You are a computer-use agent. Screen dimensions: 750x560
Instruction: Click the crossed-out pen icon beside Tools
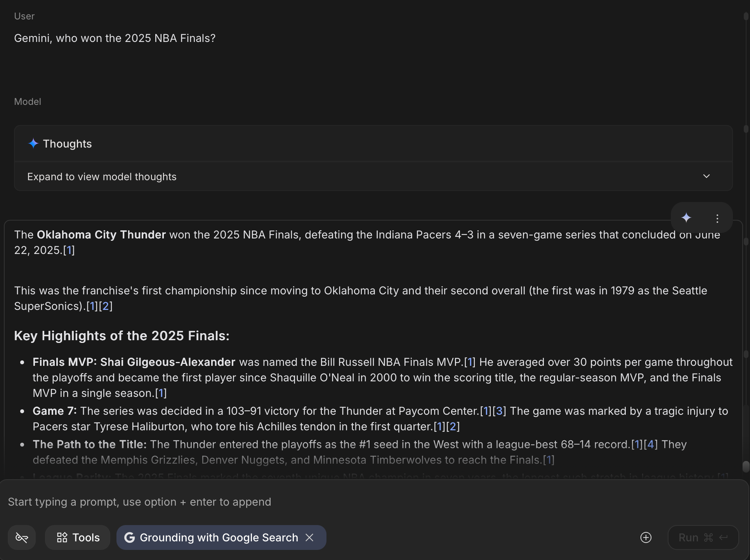tap(21, 537)
